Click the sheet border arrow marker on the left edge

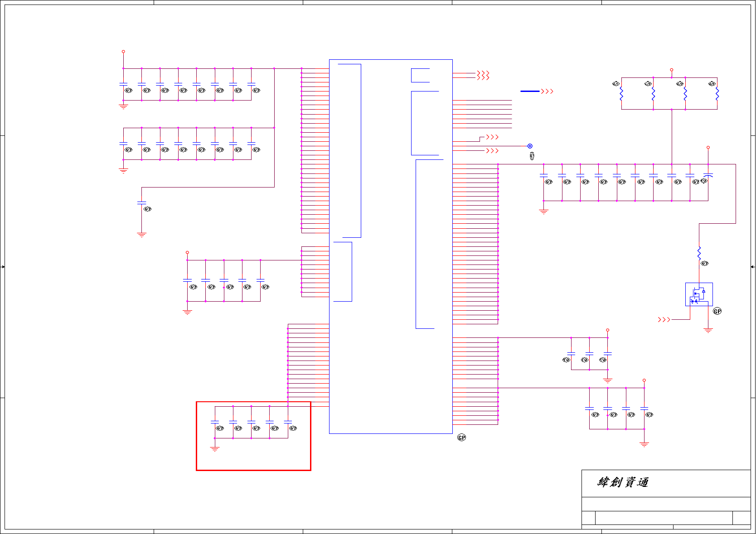3,267
